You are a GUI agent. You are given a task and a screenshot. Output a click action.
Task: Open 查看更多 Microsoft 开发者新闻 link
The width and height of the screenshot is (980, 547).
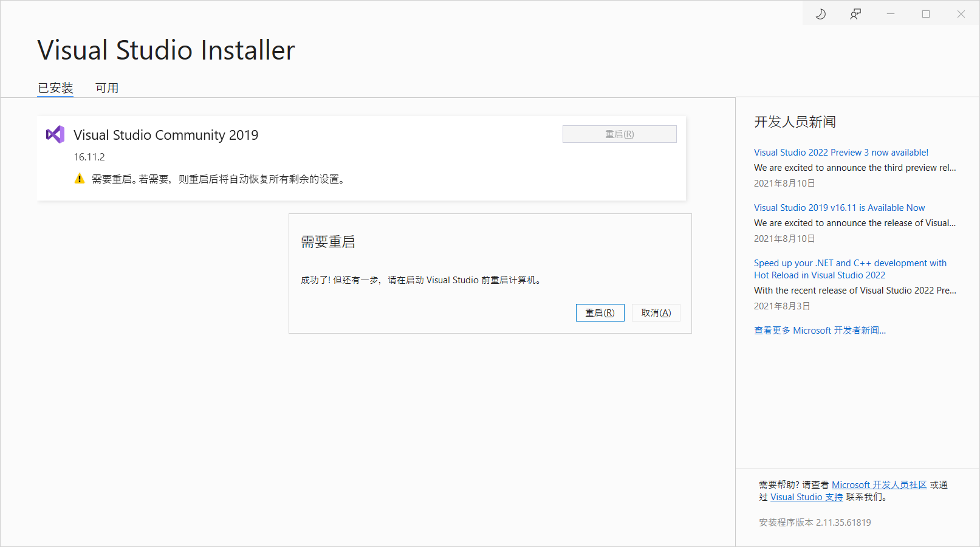click(x=820, y=331)
